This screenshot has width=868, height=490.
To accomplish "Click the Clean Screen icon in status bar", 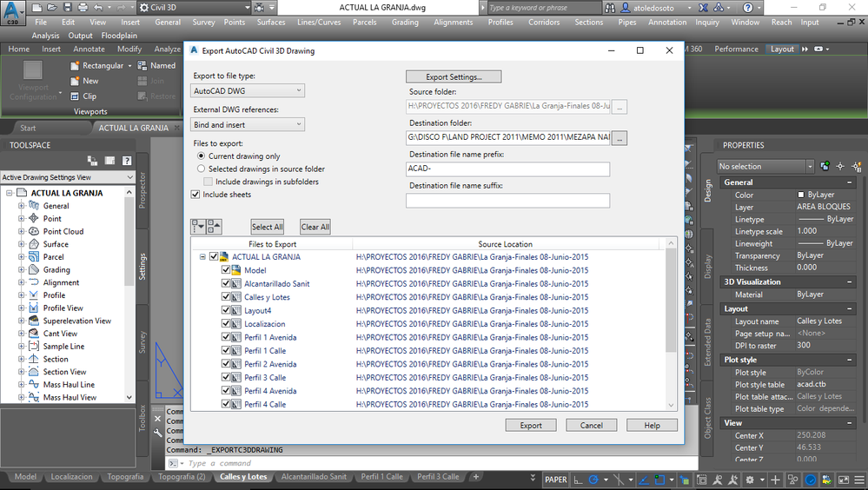I will point(844,480).
